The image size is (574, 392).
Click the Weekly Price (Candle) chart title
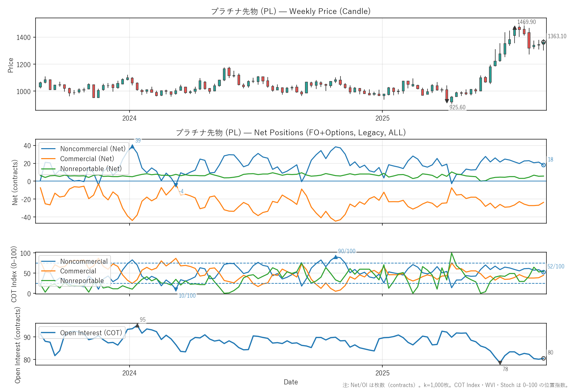[291, 11]
